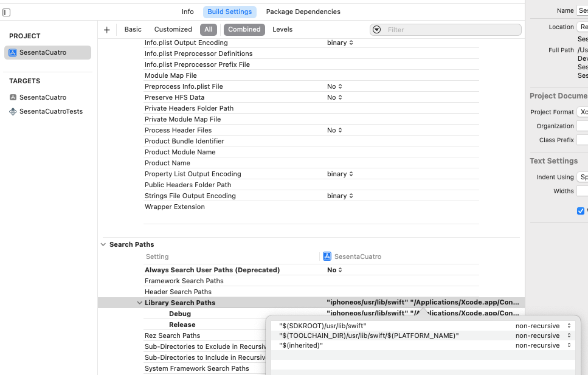Image resolution: width=588 pixels, height=375 pixels.
Task: Show Customized build settings
Action: tap(173, 29)
